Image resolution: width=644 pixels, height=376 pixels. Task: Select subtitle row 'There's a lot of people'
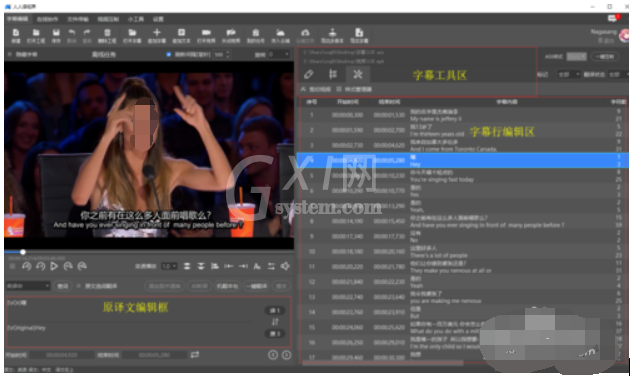pyautogui.click(x=463, y=251)
